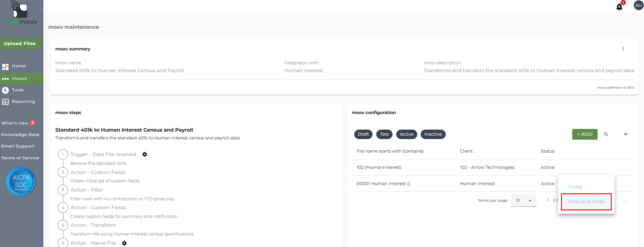This screenshot has height=247, width=644.
Task: Search moov configurations with magnifier icon
Action: coord(606,134)
